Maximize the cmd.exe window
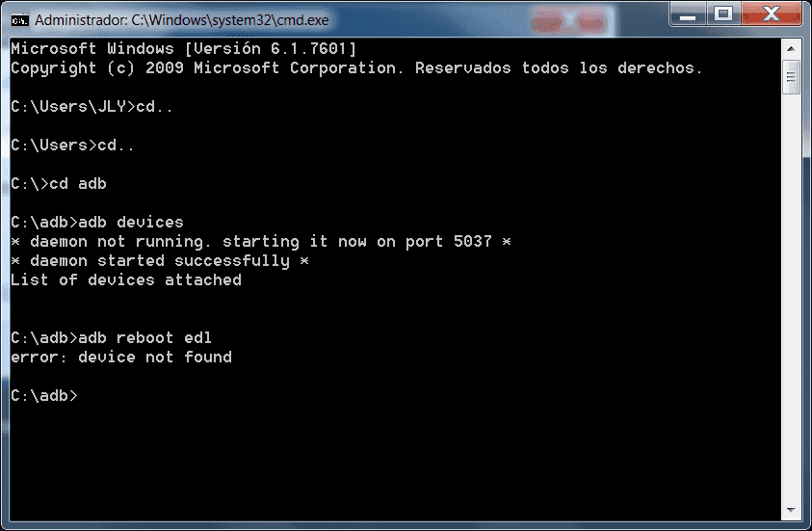 tap(723, 14)
